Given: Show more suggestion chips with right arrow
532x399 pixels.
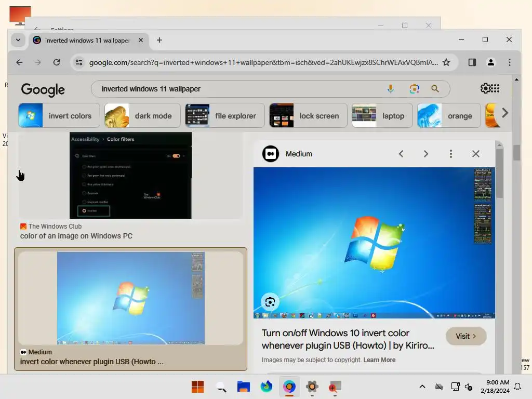Looking at the screenshot, I should [x=505, y=113].
